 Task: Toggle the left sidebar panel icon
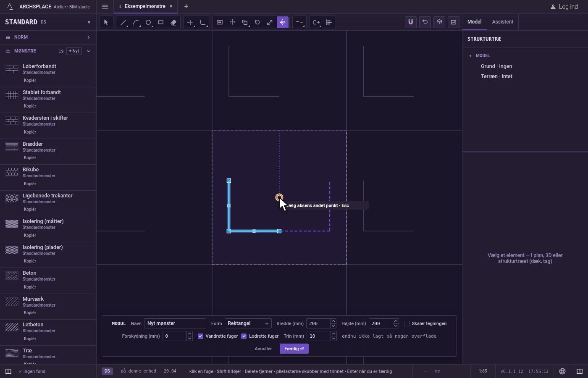point(8,371)
